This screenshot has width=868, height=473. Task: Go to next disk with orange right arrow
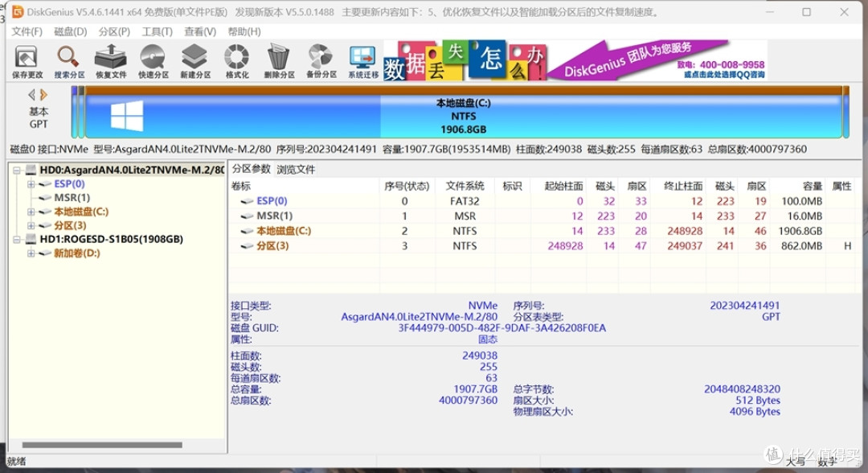43,95
